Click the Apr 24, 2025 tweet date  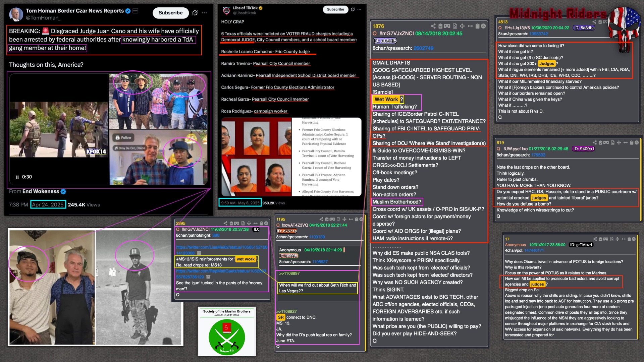click(x=48, y=204)
